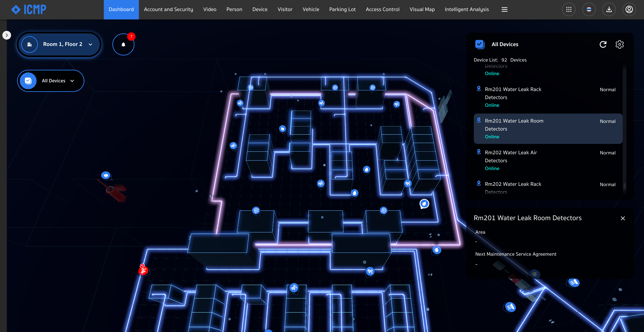Select the flame fire-detector marker on the map
Screen dimensions: 644x332
(282, 129)
